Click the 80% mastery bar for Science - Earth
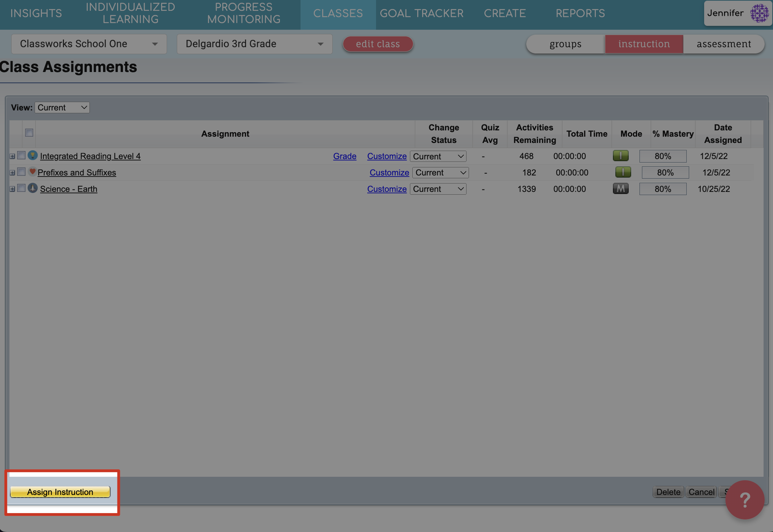This screenshot has height=532, width=773. tap(663, 189)
